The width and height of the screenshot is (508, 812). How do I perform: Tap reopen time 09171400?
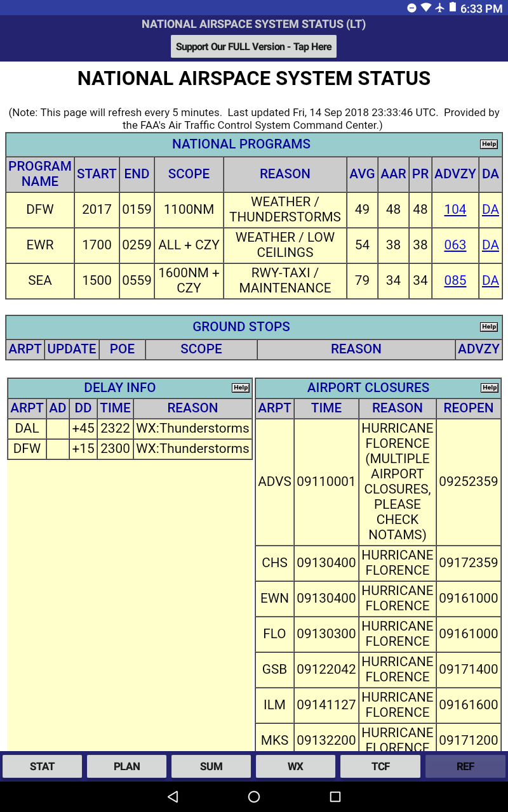469,669
